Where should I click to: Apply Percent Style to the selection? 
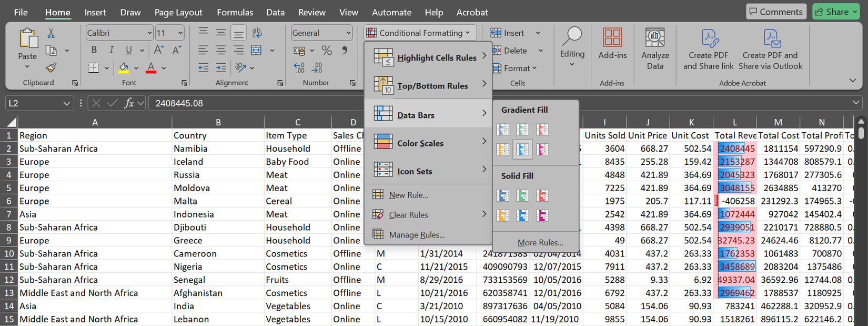tap(327, 51)
